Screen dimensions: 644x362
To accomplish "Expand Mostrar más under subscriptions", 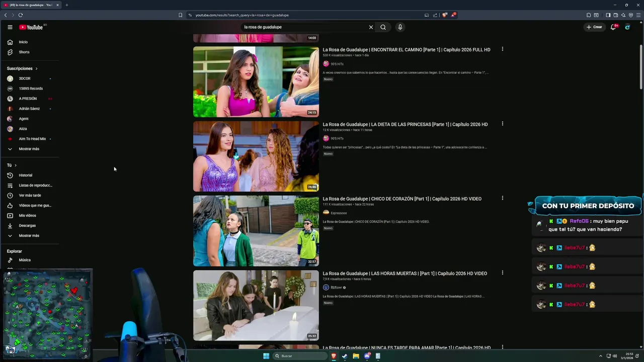I will point(30,149).
